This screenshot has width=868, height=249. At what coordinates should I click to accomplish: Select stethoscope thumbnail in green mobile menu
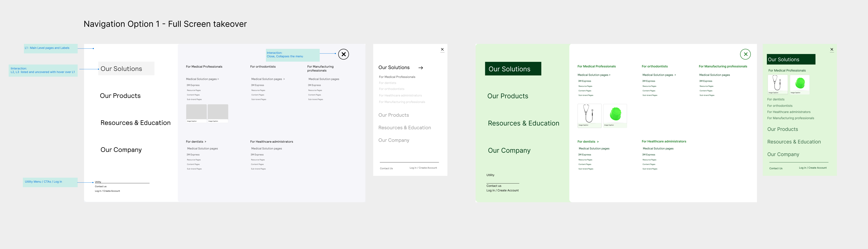[x=778, y=84]
